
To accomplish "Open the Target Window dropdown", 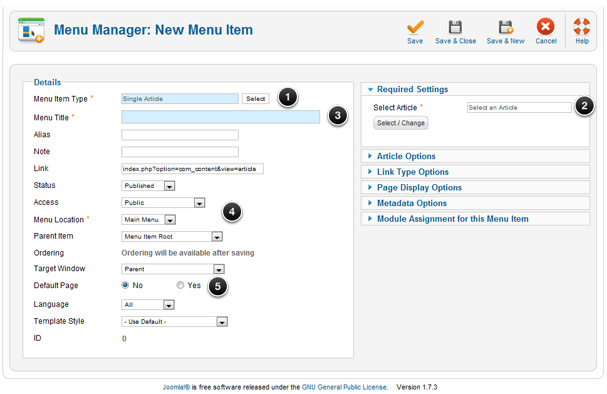I will (x=173, y=269).
